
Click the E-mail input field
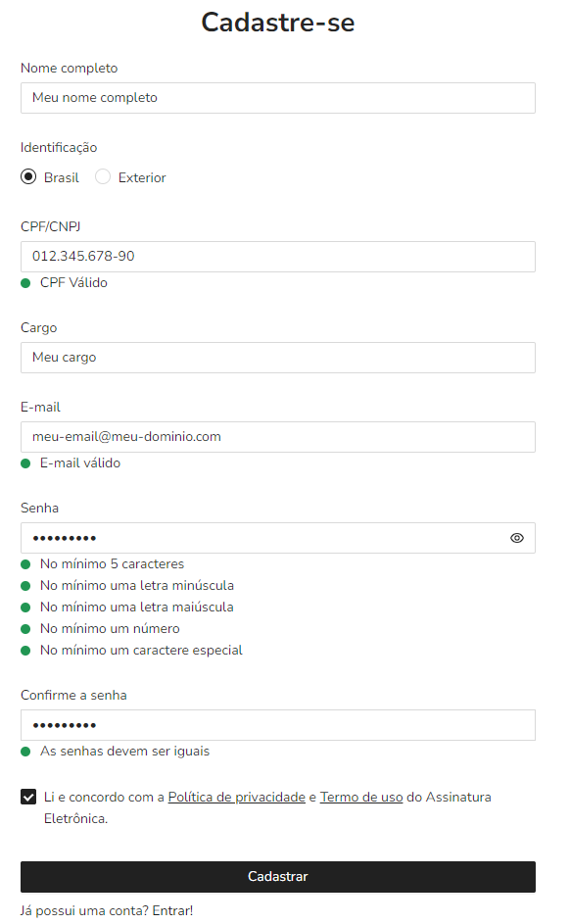click(x=278, y=437)
